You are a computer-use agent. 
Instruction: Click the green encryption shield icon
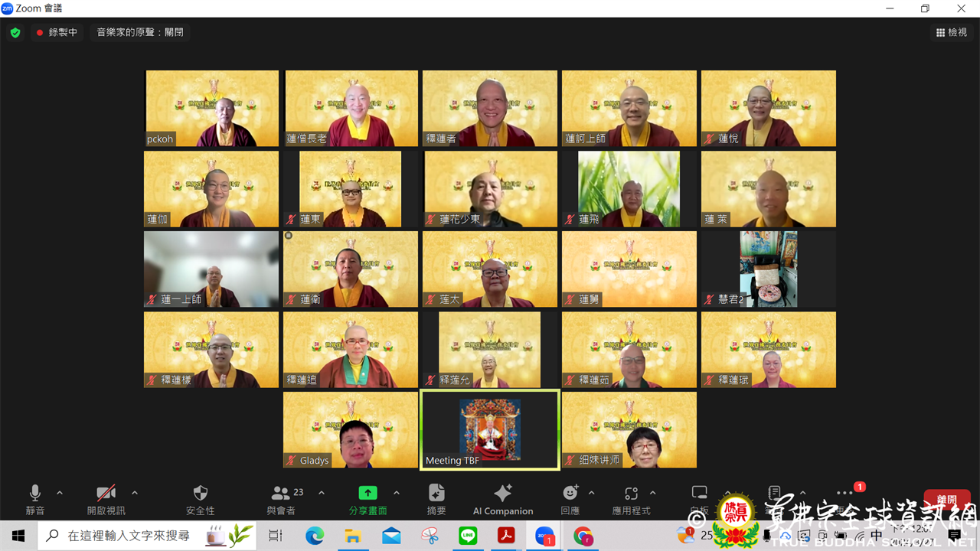tap(15, 33)
